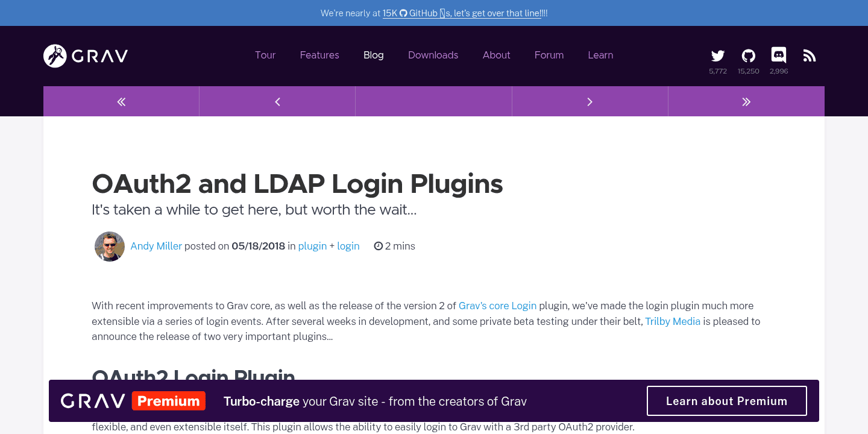Screen dimensions: 868x434
Task: Join the Discord via the Discord icon
Action: (x=778, y=55)
